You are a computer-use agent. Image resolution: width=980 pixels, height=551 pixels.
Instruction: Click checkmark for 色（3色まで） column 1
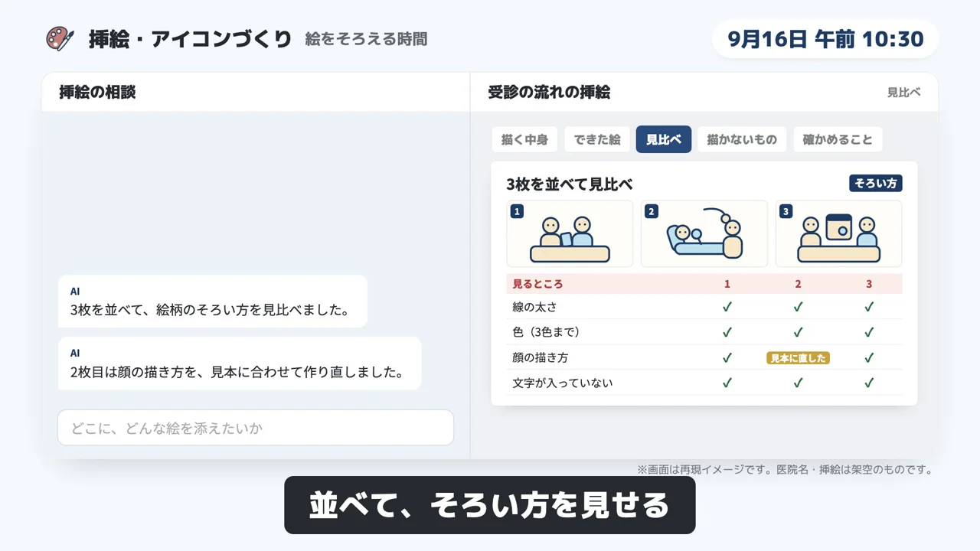727,332
